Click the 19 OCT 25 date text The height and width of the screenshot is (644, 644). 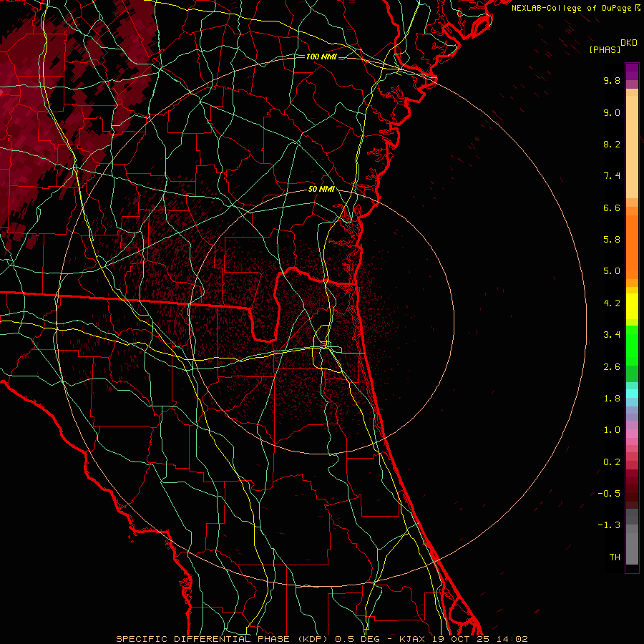coord(461,639)
